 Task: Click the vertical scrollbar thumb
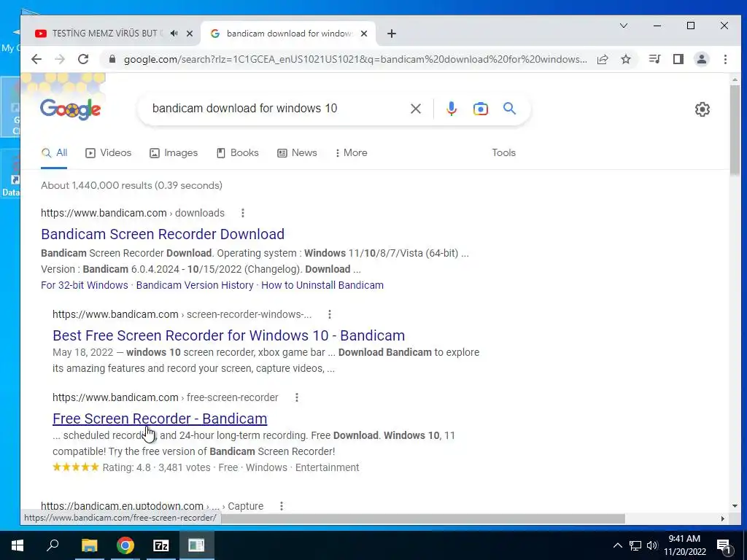pos(735,130)
